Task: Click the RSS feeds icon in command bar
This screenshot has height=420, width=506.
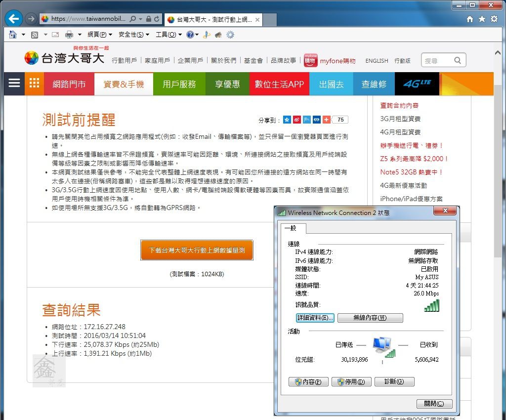Action: pos(35,35)
